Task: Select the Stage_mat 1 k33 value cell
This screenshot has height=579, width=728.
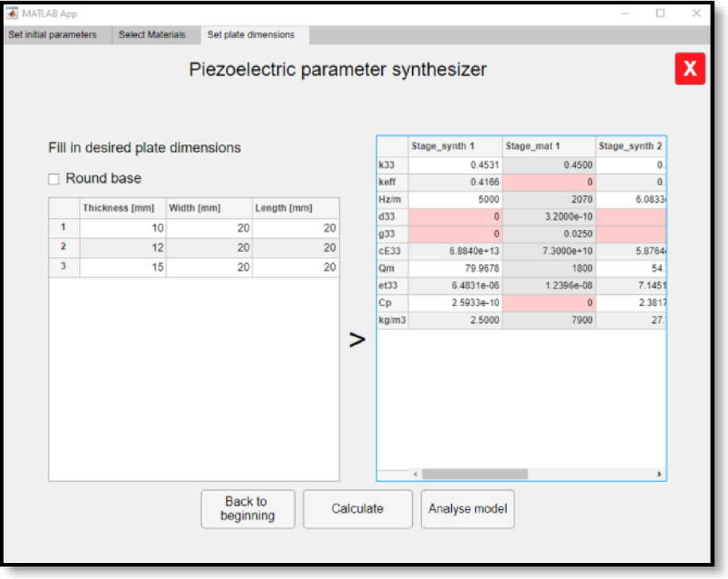Action: 548,165
